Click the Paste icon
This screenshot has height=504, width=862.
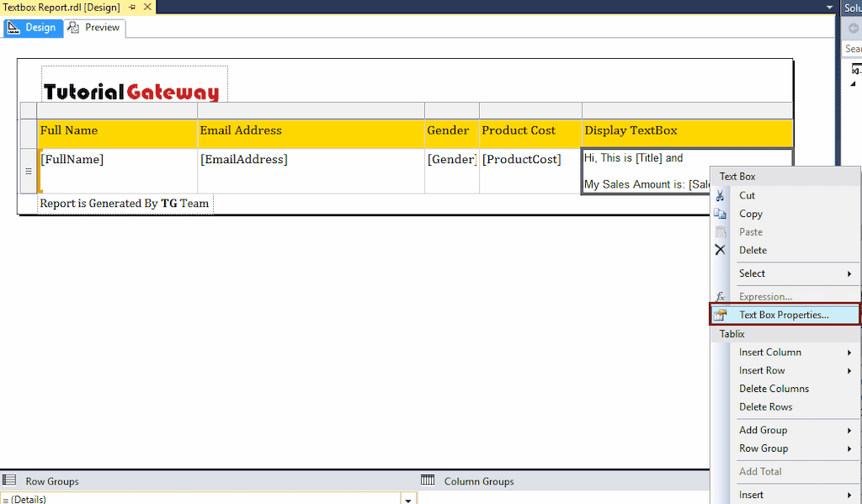tap(721, 231)
